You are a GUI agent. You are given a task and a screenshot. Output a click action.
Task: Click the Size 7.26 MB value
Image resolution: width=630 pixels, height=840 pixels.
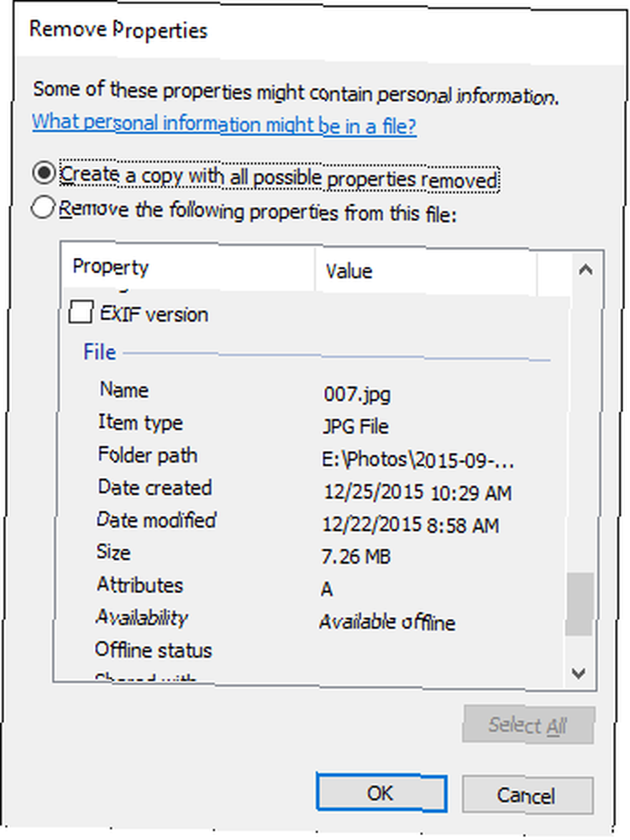(x=356, y=557)
